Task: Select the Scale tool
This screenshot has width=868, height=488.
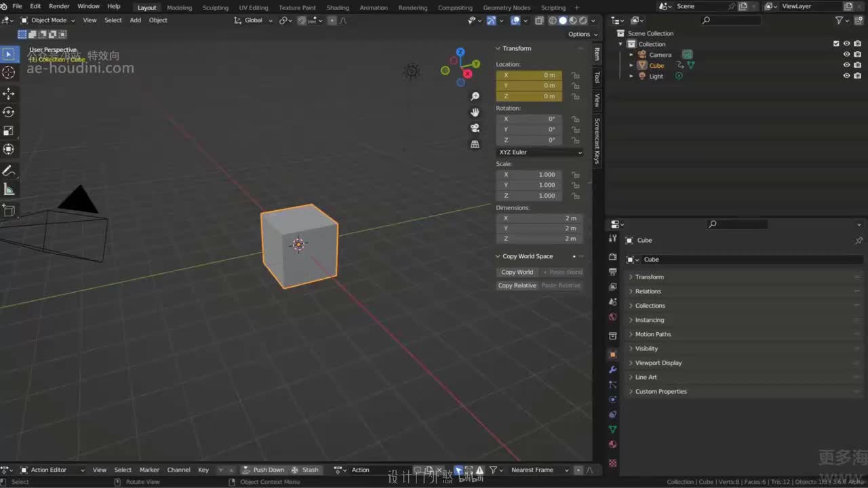Action: 9,131
